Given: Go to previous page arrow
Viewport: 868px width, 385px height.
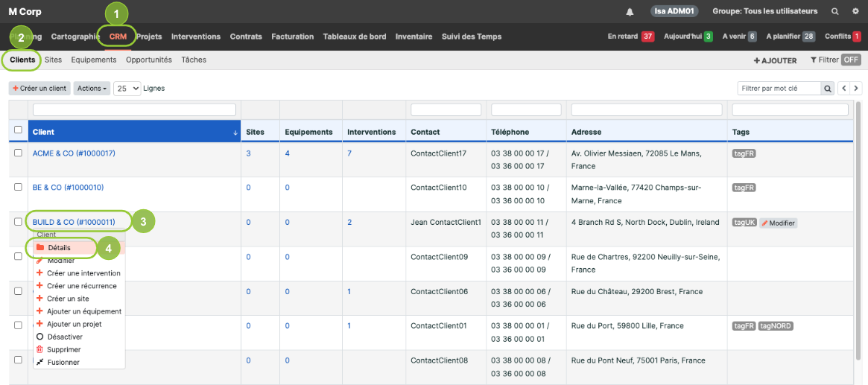Looking at the screenshot, I should 844,88.
